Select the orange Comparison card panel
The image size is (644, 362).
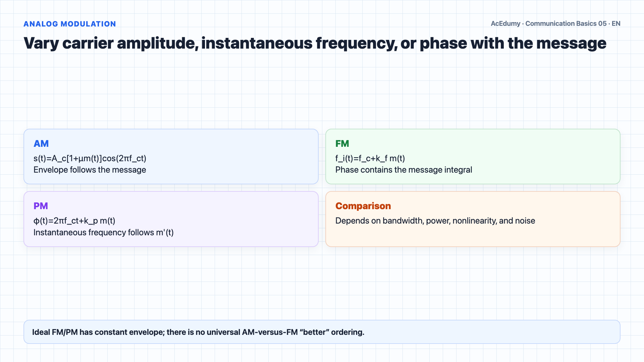pos(473,219)
